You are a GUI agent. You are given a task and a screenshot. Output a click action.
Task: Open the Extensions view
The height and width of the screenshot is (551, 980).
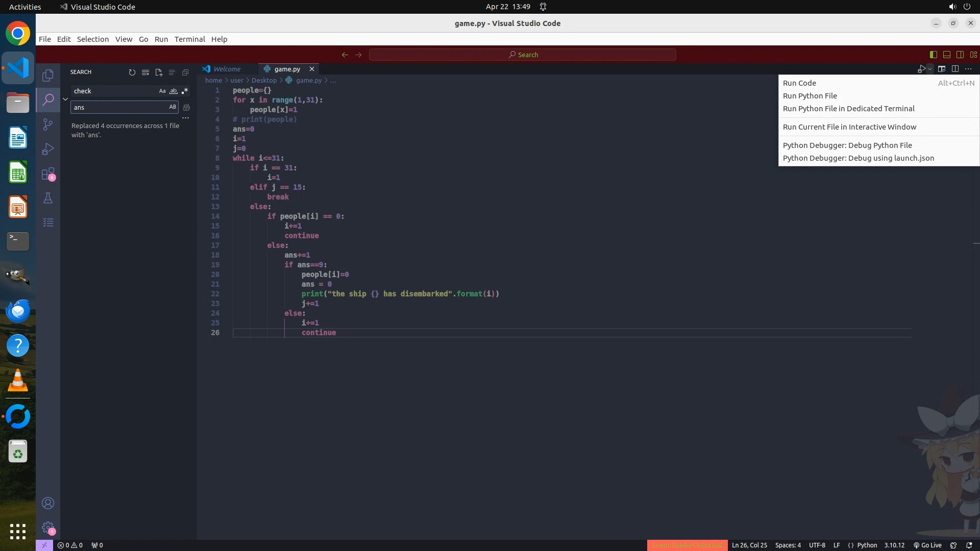pos(48,174)
